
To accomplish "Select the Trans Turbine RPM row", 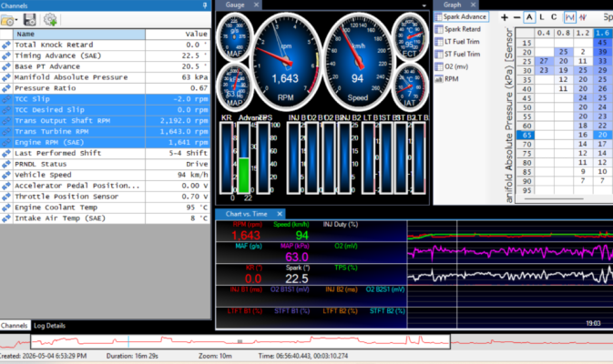I will coord(105,132).
